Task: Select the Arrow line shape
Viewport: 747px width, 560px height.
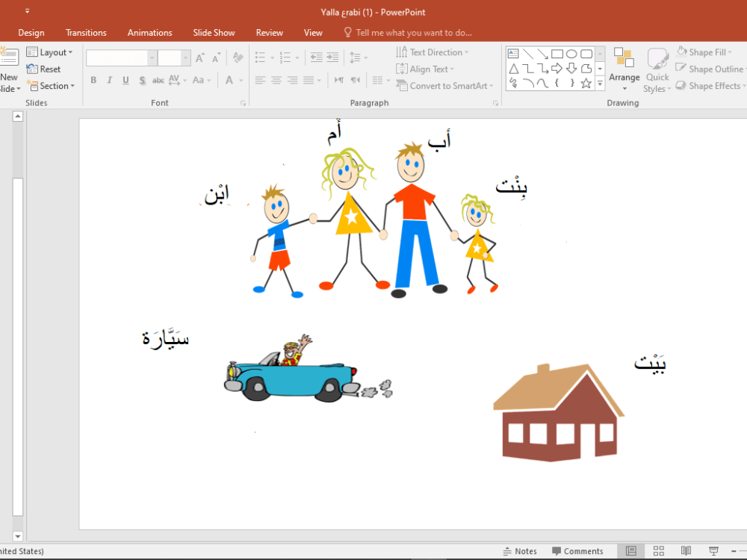Action: pyautogui.click(x=542, y=53)
